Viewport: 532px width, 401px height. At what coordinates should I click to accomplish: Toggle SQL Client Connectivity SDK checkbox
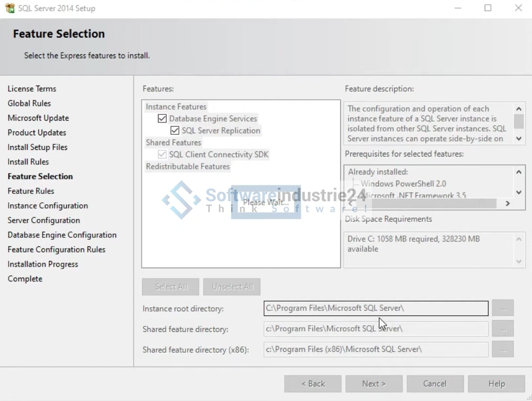point(162,155)
